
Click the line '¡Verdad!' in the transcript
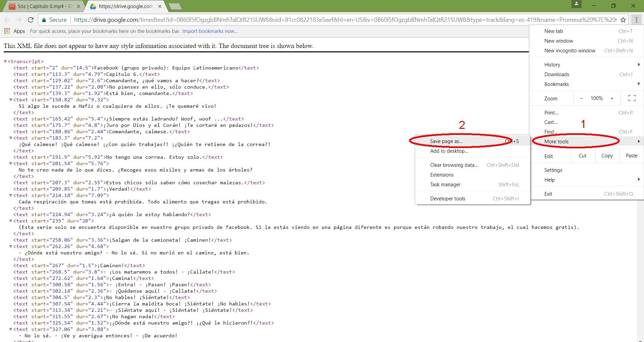118,189
